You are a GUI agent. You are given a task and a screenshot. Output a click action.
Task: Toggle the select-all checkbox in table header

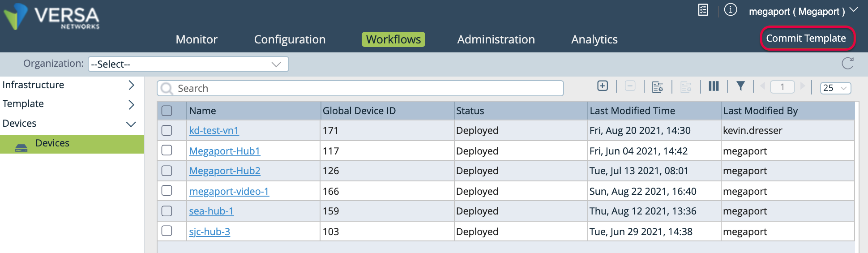[x=167, y=111]
